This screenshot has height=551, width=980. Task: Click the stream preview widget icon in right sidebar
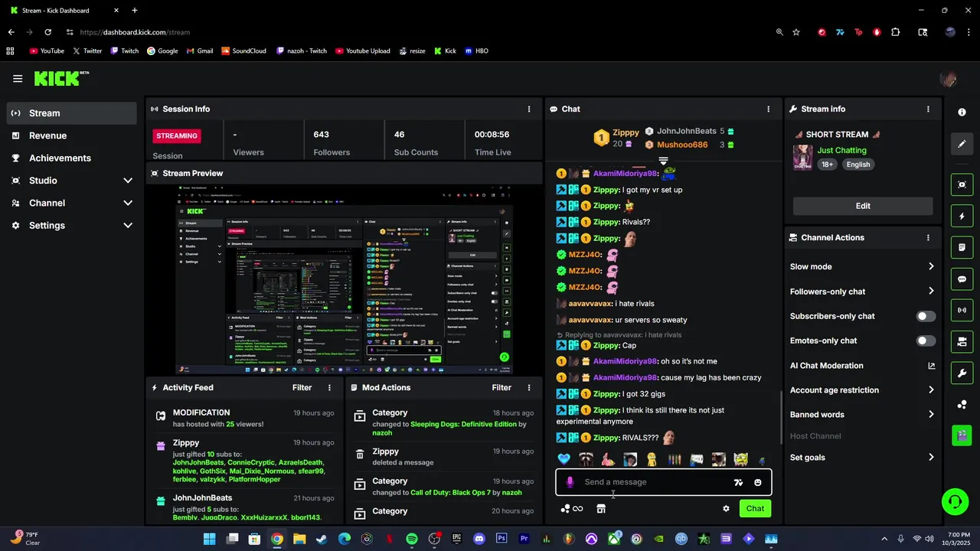click(962, 184)
